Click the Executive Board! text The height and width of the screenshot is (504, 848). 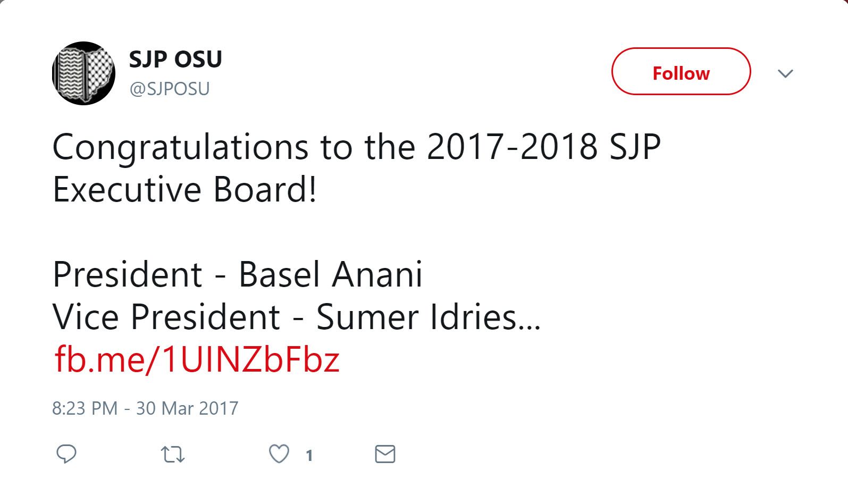click(184, 190)
